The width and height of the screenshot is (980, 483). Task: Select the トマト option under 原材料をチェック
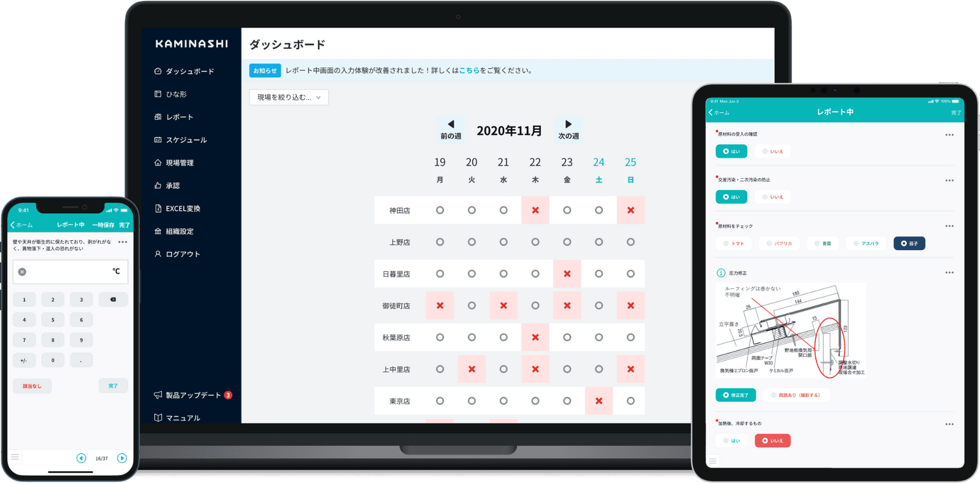pyautogui.click(x=733, y=243)
